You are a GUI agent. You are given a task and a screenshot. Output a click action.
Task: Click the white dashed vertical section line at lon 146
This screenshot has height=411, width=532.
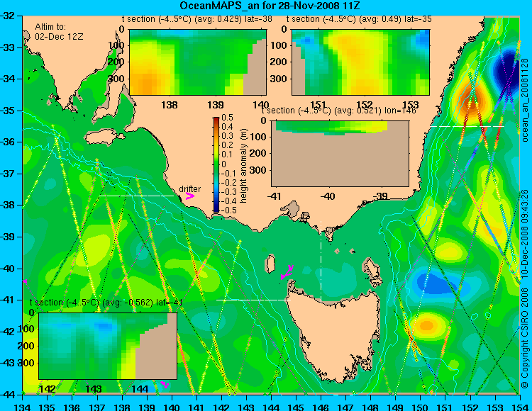(321, 261)
